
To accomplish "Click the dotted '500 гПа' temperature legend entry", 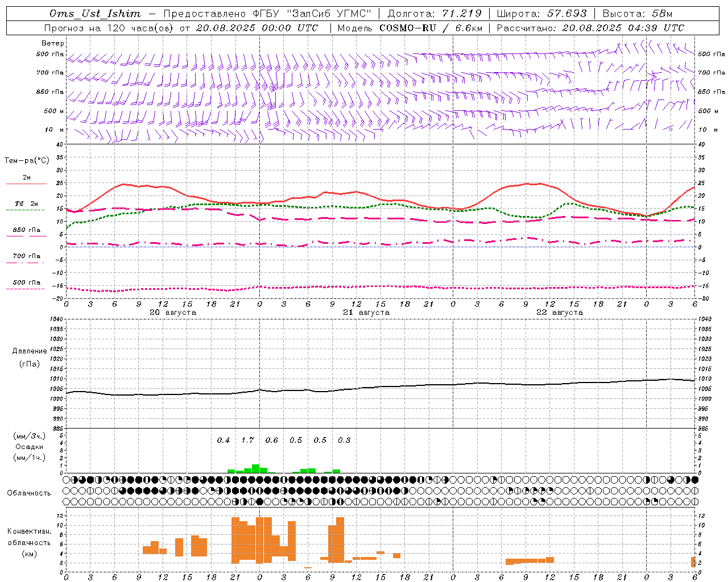I will pos(26,282).
